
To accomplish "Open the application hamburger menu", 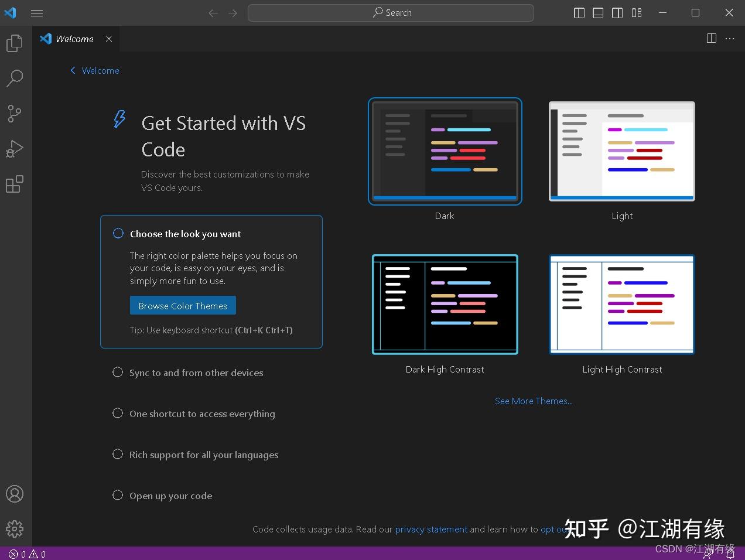I will pos(37,12).
